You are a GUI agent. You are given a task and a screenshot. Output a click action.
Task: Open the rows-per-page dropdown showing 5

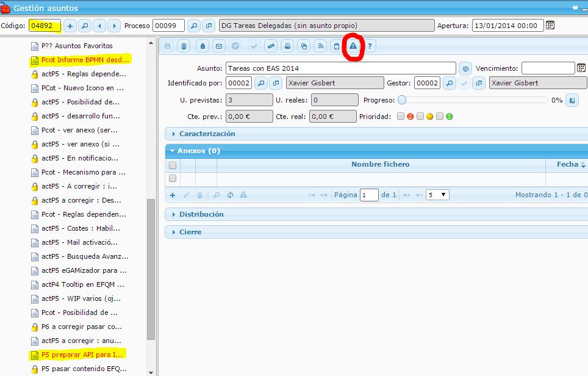click(x=437, y=195)
